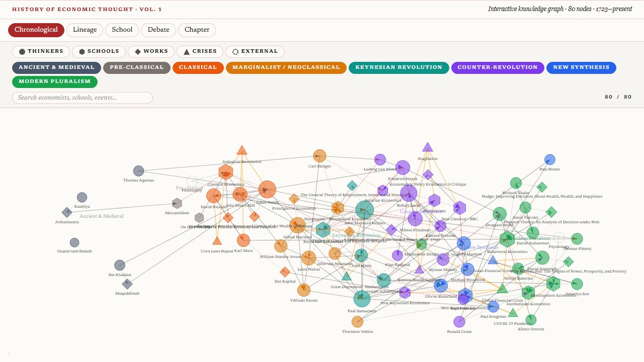Viewport: 644px width, 362px height.
Task: Toggle the Crises node-type filter
Action: 200,51
